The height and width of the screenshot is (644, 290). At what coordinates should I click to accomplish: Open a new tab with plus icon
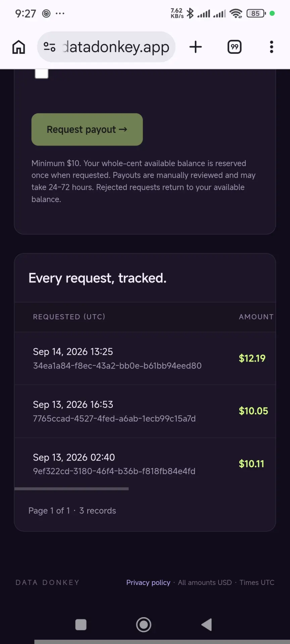(195, 47)
